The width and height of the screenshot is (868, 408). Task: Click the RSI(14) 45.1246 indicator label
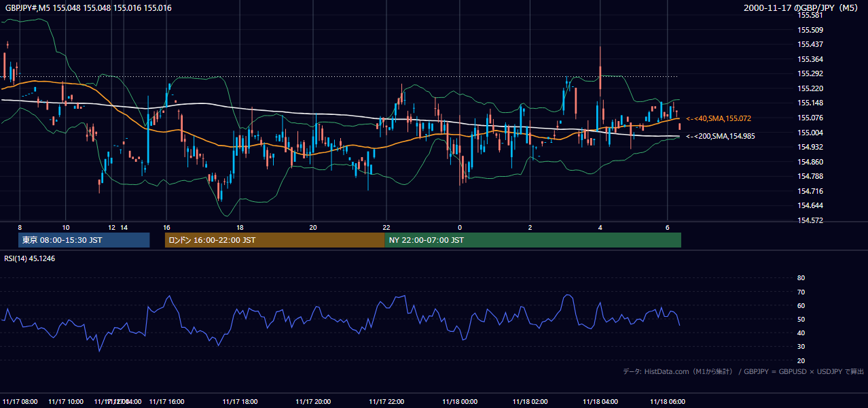(30, 258)
